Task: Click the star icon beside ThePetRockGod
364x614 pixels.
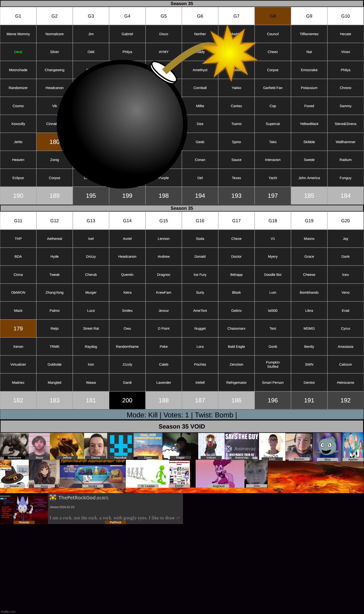Action: [x=53, y=497]
